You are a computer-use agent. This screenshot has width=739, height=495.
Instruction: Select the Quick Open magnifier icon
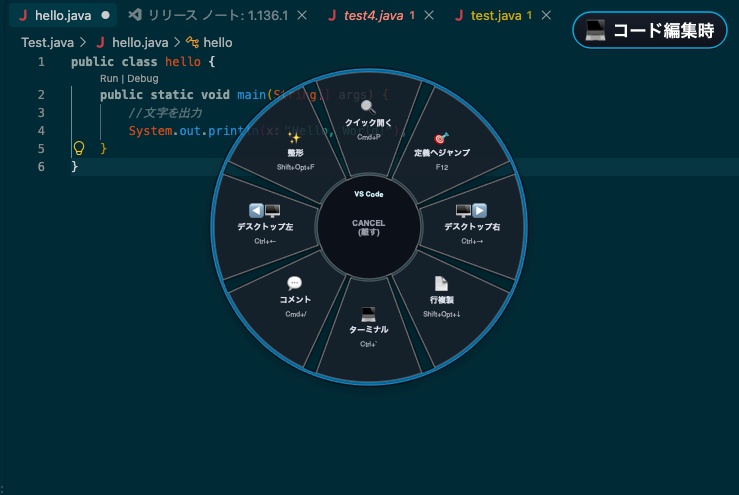[368, 107]
